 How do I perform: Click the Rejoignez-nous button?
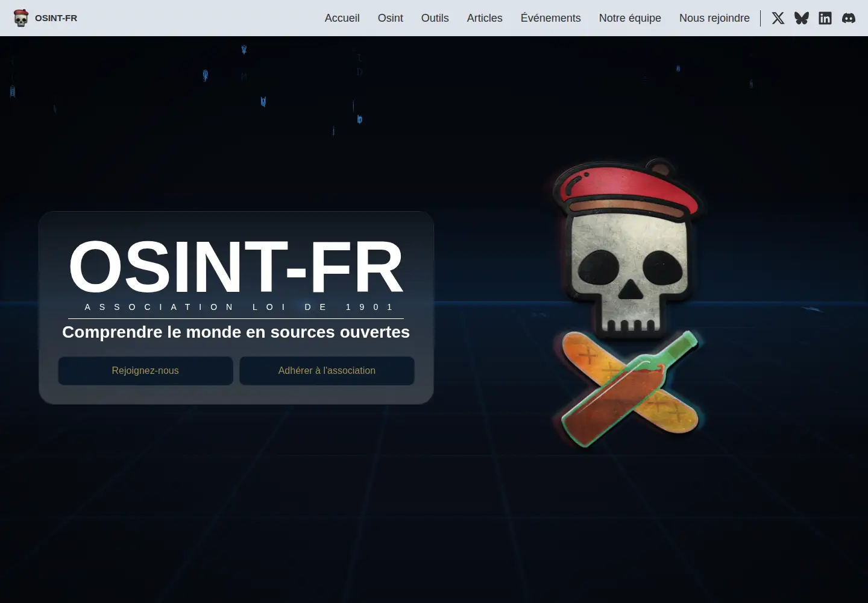click(145, 371)
